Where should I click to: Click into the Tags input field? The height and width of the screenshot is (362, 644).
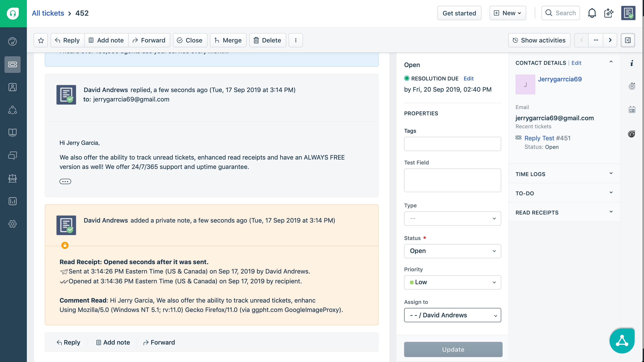452,144
